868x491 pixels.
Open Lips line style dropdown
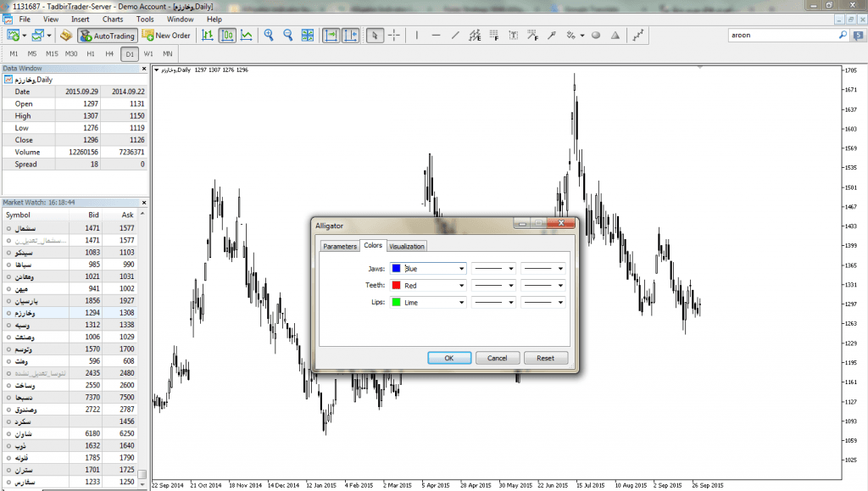click(493, 302)
